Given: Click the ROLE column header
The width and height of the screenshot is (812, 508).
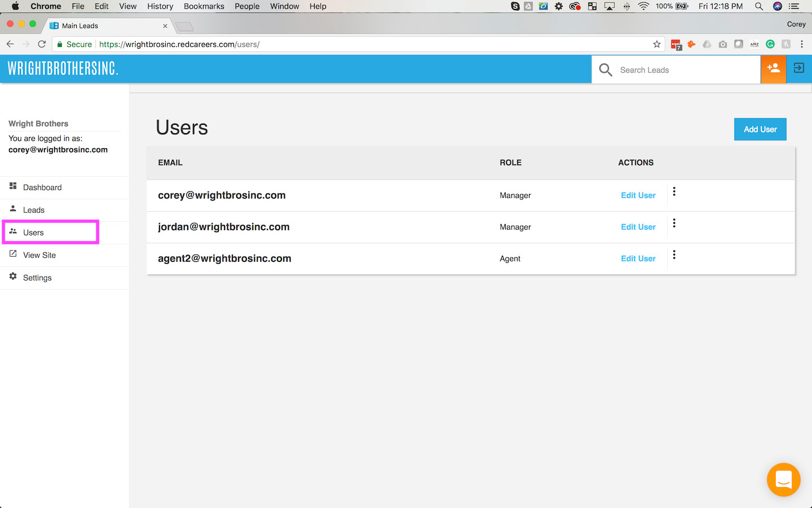Looking at the screenshot, I should (x=510, y=163).
